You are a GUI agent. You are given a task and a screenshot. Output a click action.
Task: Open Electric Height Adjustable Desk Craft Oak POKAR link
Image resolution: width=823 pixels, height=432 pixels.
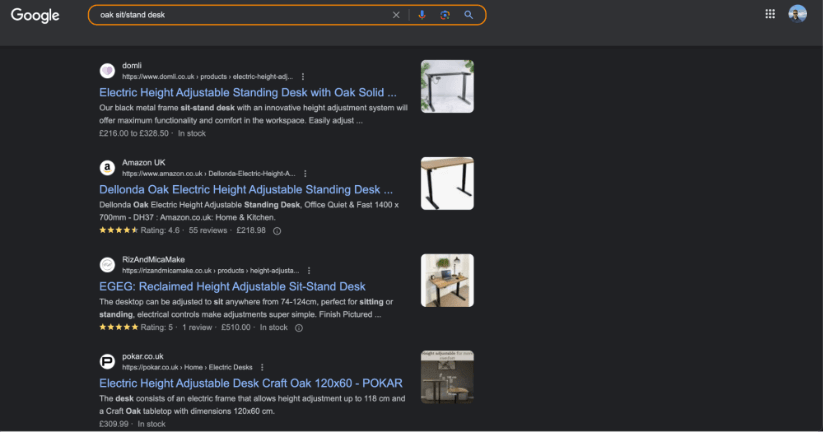pyautogui.click(x=251, y=383)
